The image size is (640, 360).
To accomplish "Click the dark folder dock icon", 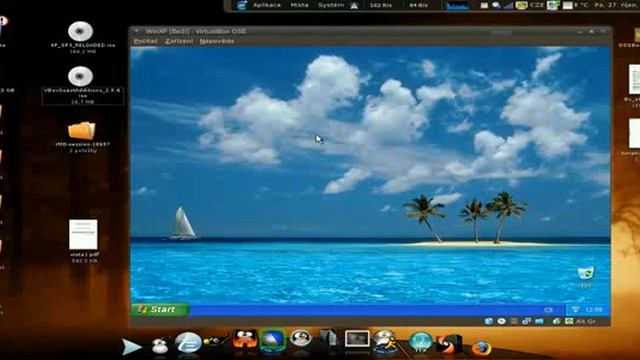I will click(x=329, y=338).
